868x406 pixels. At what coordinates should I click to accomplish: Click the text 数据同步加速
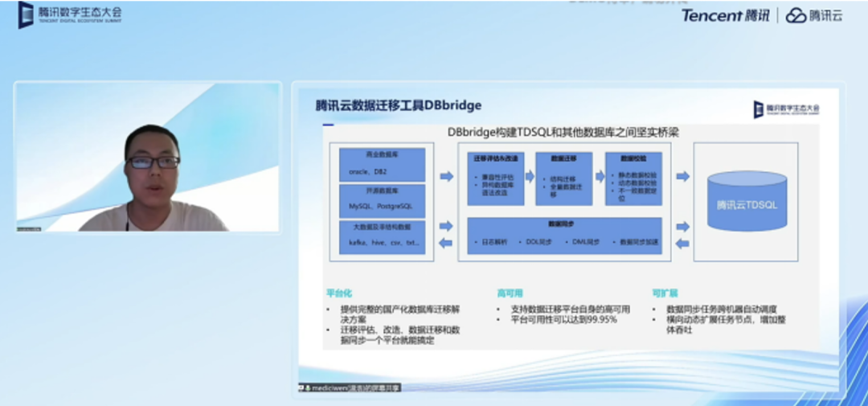[x=639, y=243]
